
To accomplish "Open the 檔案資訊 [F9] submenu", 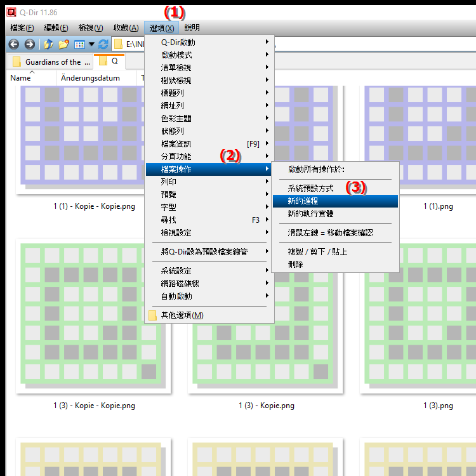I will [x=209, y=143].
